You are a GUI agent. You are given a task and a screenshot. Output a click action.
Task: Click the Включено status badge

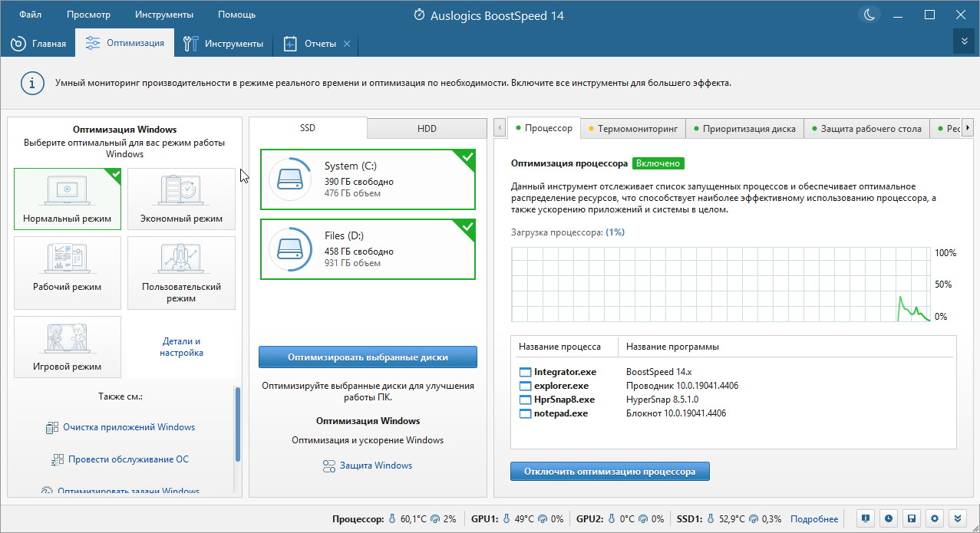[x=658, y=163]
